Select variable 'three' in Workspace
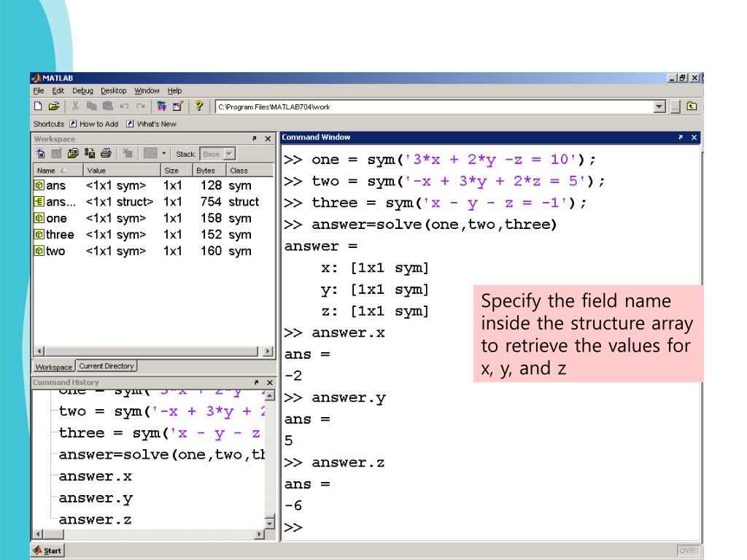 pos(153,234)
